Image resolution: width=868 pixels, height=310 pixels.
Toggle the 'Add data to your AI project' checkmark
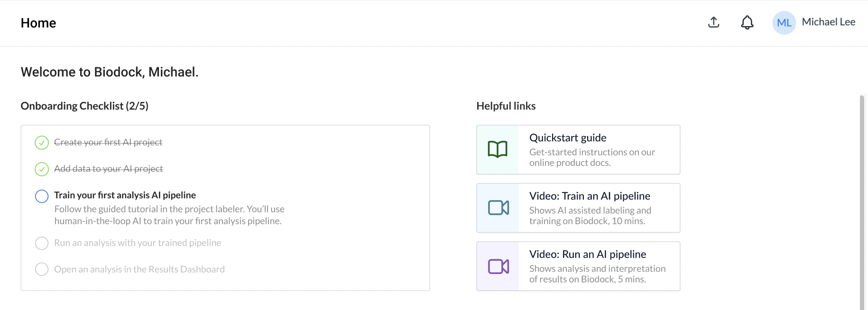point(42,169)
